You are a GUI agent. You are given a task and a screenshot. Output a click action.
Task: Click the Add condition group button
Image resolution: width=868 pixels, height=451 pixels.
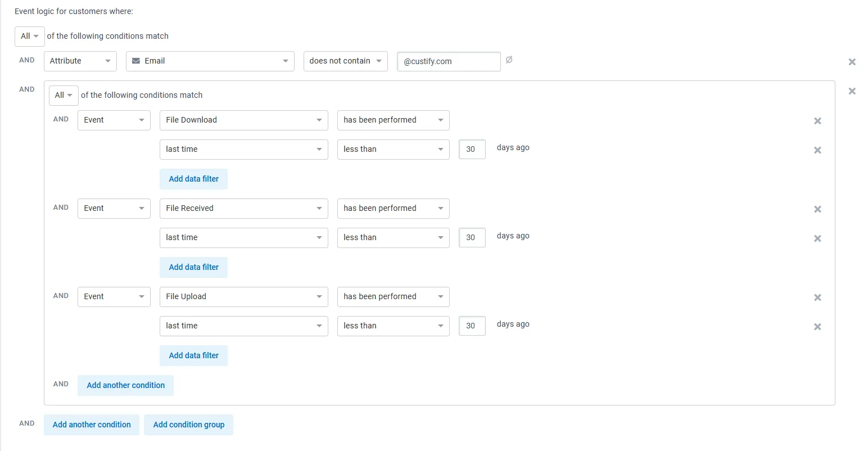click(189, 425)
